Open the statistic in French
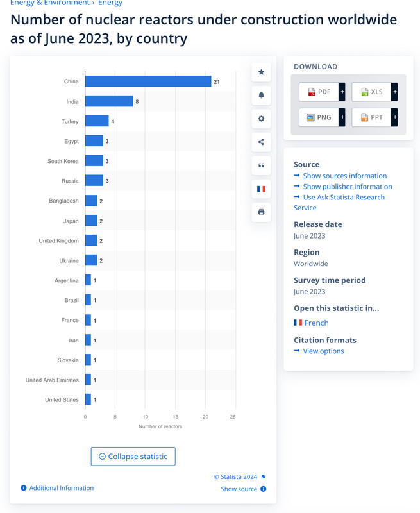The height and width of the screenshot is (513, 420). [x=316, y=323]
